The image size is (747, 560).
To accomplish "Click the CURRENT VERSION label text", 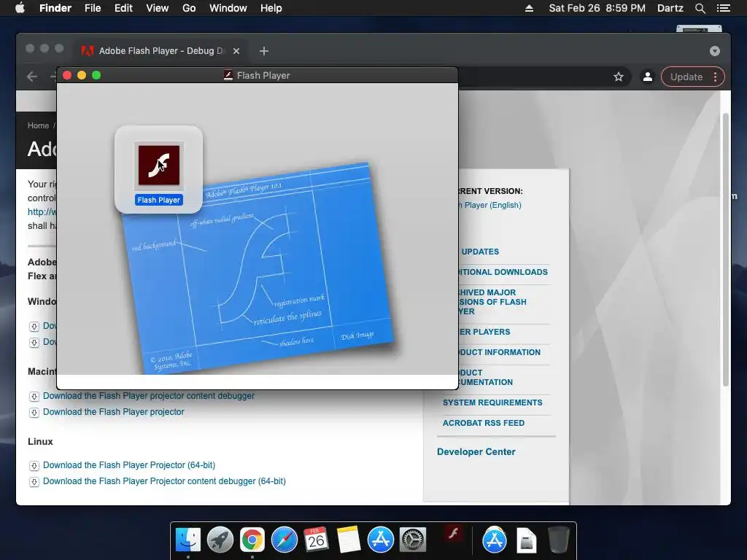I will pos(491,191).
